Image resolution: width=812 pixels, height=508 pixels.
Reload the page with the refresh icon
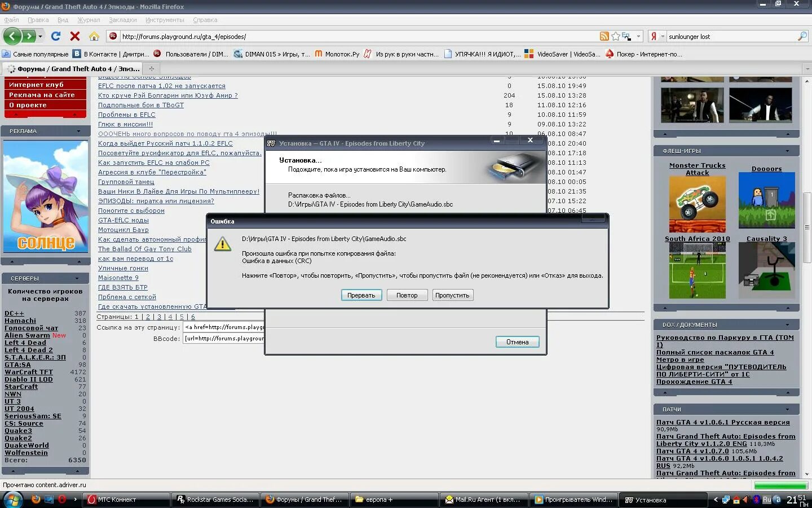(x=56, y=36)
